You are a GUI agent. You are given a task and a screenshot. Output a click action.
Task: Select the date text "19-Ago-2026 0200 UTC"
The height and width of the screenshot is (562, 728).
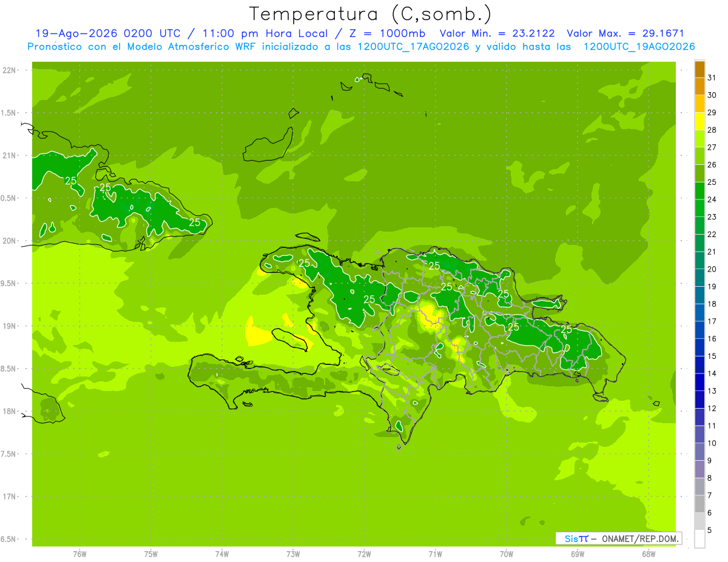coord(107,33)
